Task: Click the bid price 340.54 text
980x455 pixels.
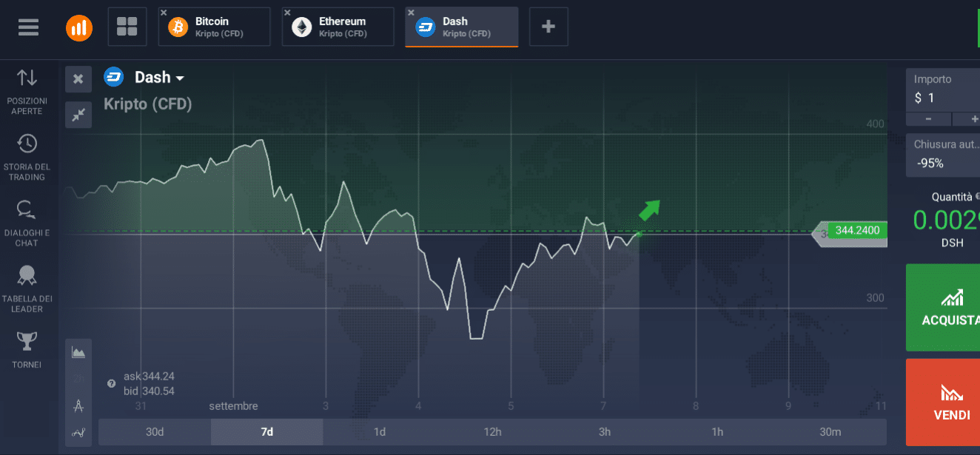Action: coord(149,391)
